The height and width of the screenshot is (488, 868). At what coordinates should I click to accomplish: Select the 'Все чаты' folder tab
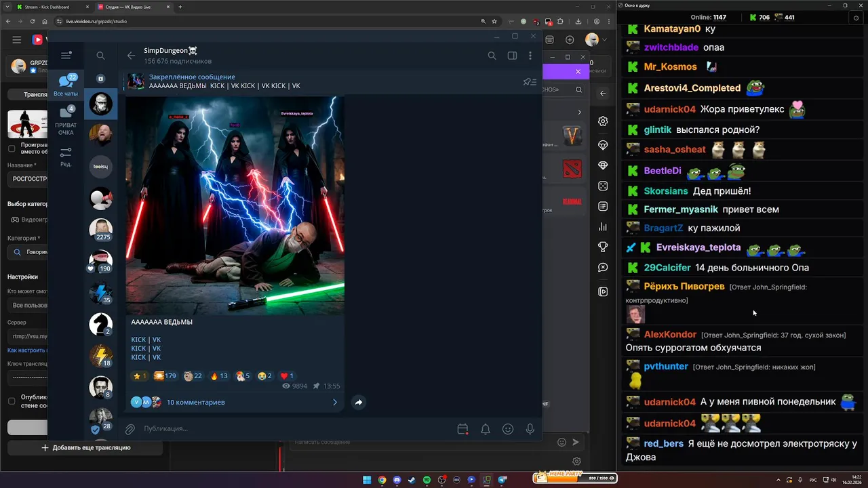66,86
